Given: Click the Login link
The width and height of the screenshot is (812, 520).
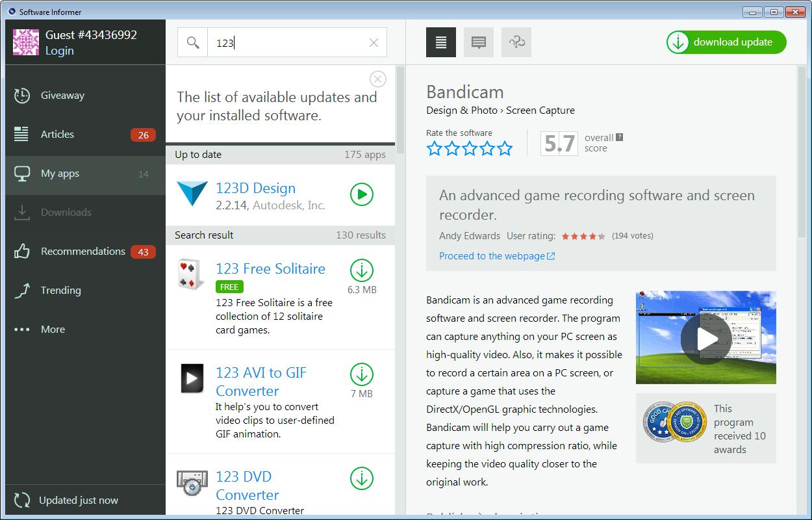Looking at the screenshot, I should tap(59, 51).
